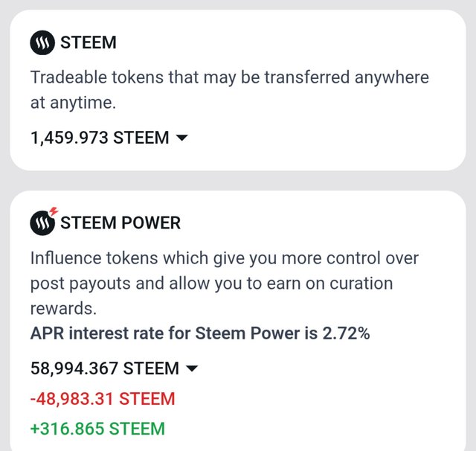Click the APR interest rate line

point(200,333)
